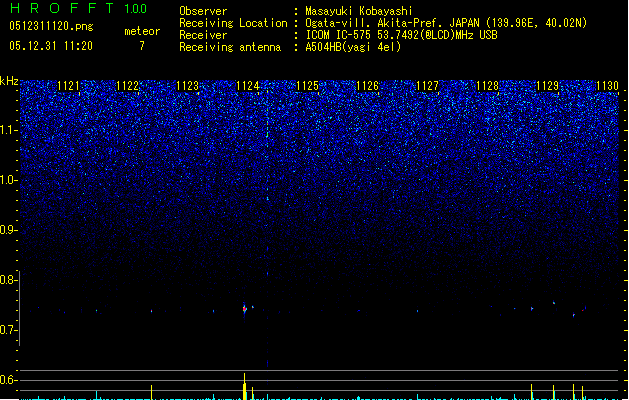Viewport: 629px width, 400px height.
Task: Select the observer name Masayuki Kobayashi
Action: (x=359, y=11)
